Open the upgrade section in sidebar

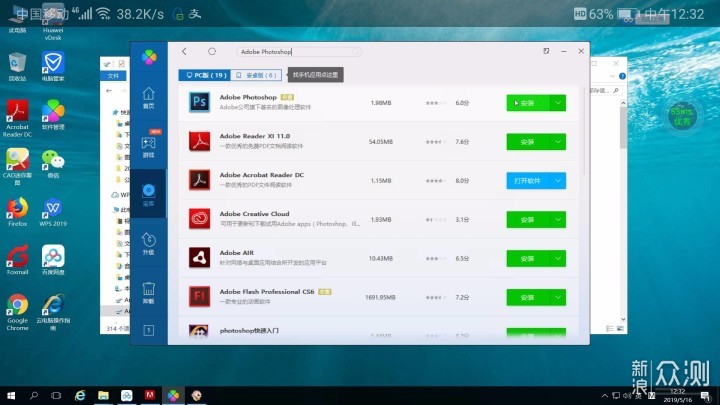click(x=148, y=243)
